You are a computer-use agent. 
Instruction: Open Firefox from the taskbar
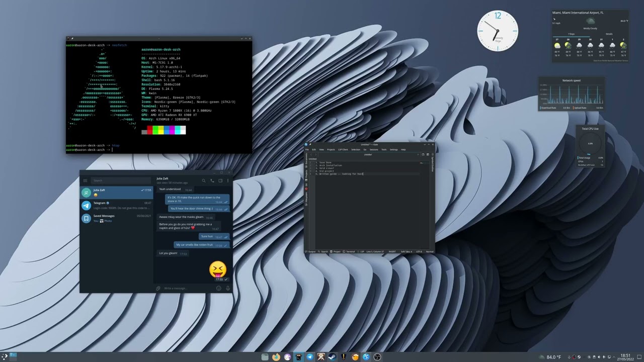click(276, 357)
